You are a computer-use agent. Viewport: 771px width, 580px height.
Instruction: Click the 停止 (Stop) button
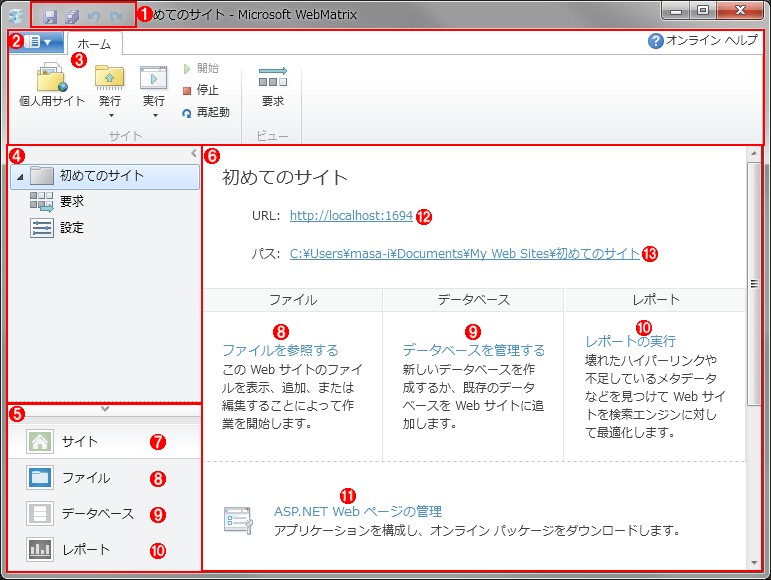pos(201,90)
